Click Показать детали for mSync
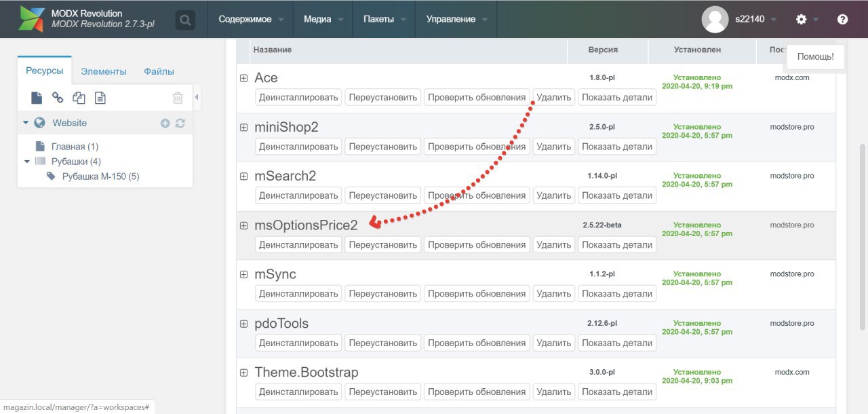 coord(617,293)
